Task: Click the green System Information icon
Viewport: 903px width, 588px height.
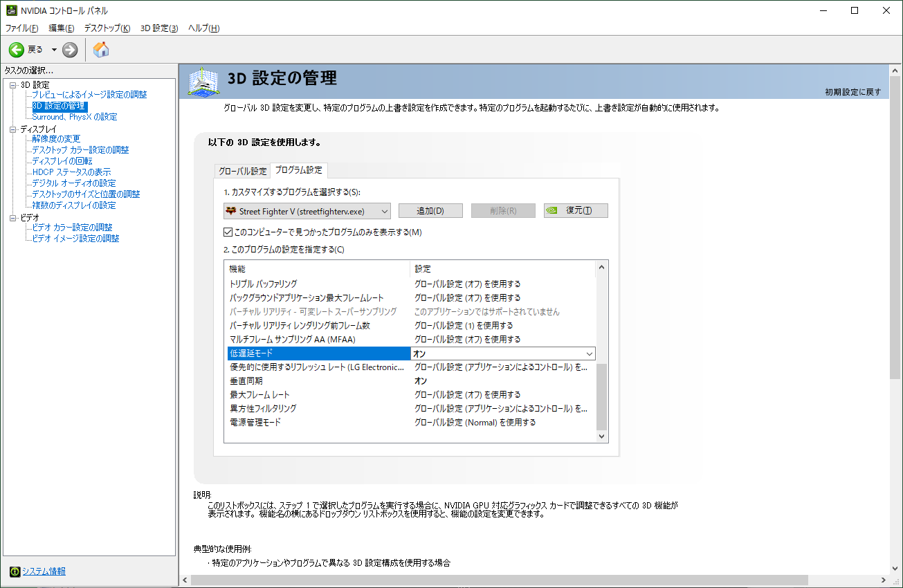Action: pos(15,571)
